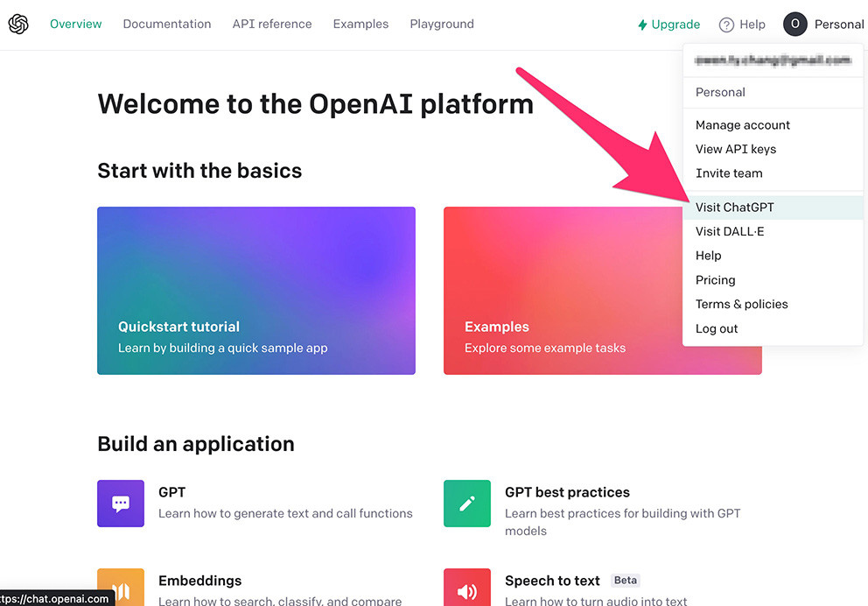
Task: Open the Quickstart tutorial card
Action: point(256,290)
